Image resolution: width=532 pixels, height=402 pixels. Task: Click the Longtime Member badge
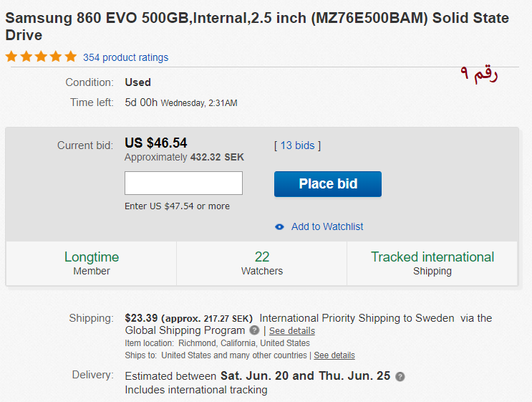pos(92,263)
